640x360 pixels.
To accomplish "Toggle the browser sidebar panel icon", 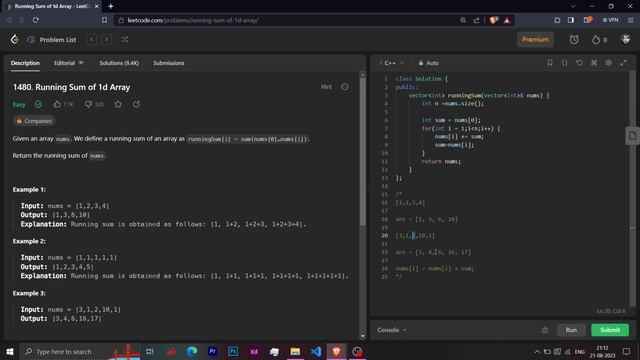I will click(x=571, y=20).
